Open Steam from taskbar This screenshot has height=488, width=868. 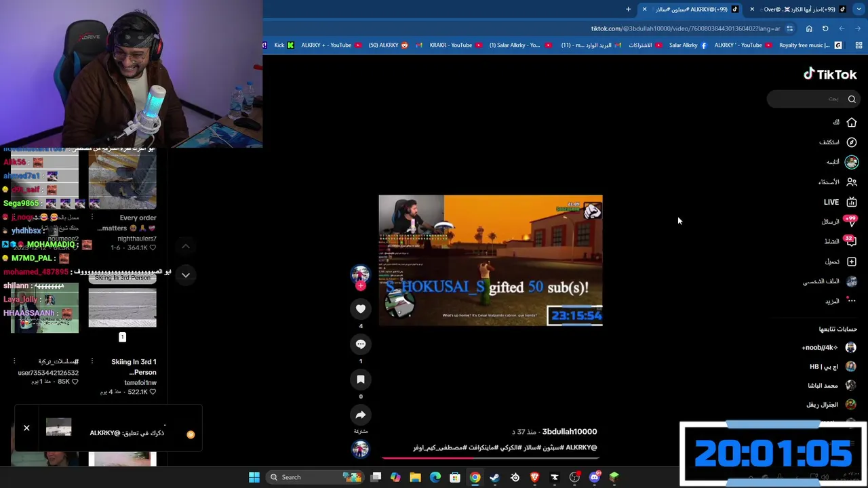pyautogui.click(x=495, y=477)
